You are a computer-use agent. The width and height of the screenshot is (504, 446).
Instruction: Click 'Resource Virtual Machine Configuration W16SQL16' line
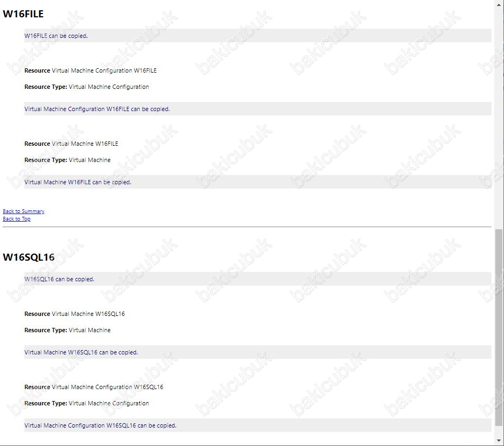click(x=94, y=387)
